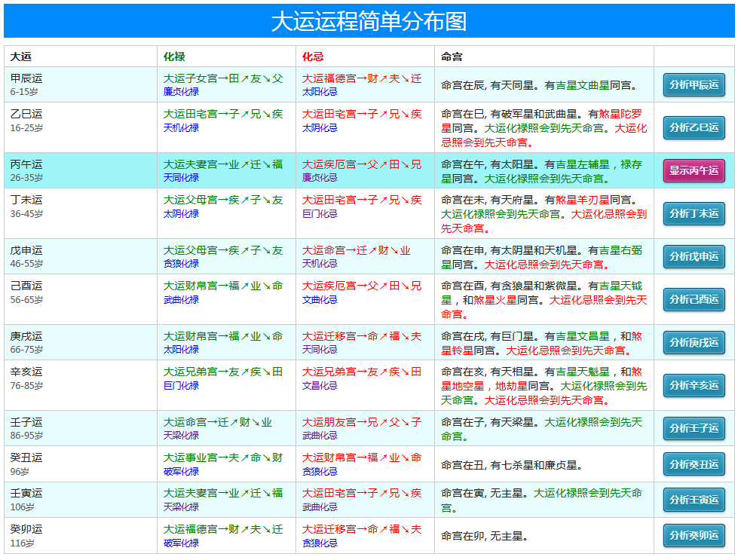741x560 pixels.
Task: Click 太阴化忌 in the 乙巳运 row
Action: click(x=320, y=128)
